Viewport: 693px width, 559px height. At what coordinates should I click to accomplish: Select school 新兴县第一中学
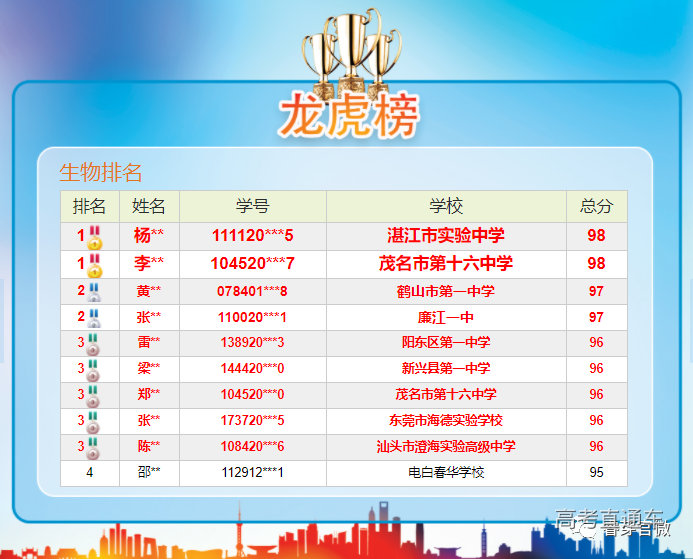click(446, 369)
